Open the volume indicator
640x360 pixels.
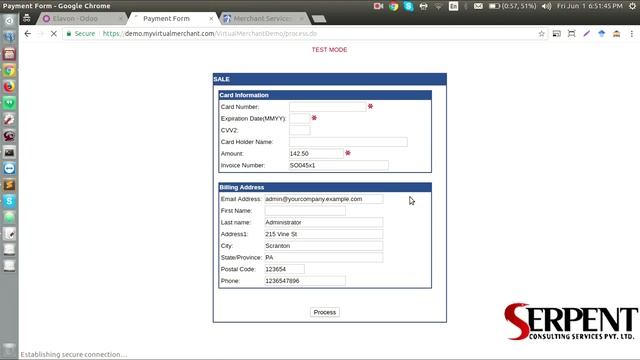click(x=546, y=6)
